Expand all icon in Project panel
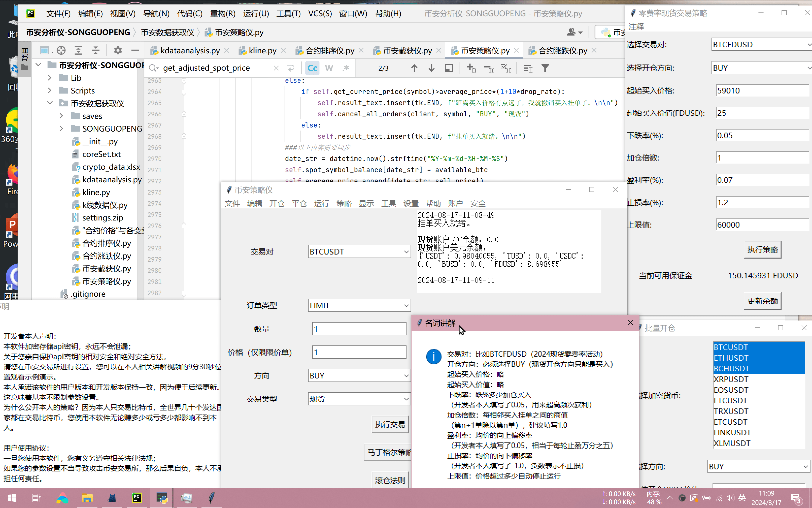This screenshot has width=812, height=508. 78,50
